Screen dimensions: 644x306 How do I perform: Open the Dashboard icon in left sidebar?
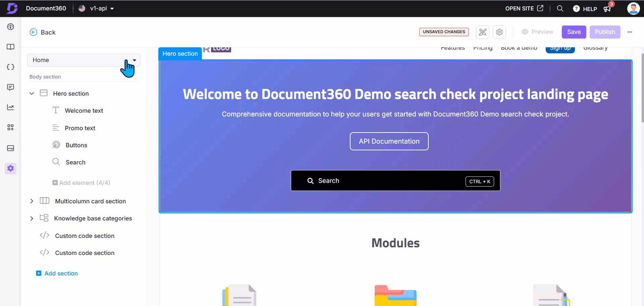10,27
